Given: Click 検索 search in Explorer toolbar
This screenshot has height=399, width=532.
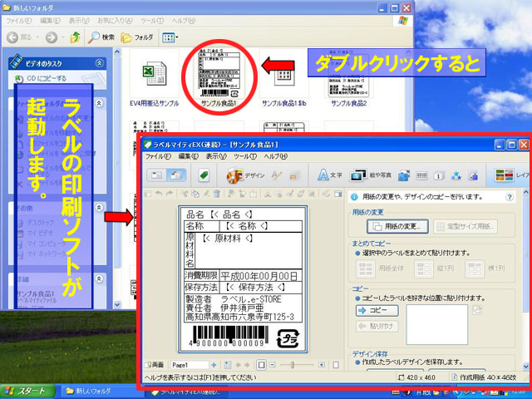Looking at the screenshot, I should [x=101, y=37].
